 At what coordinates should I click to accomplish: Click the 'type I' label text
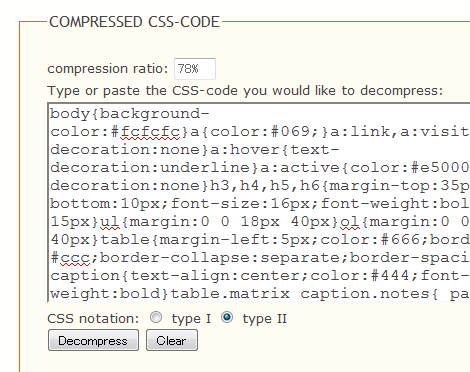(x=191, y=319)
